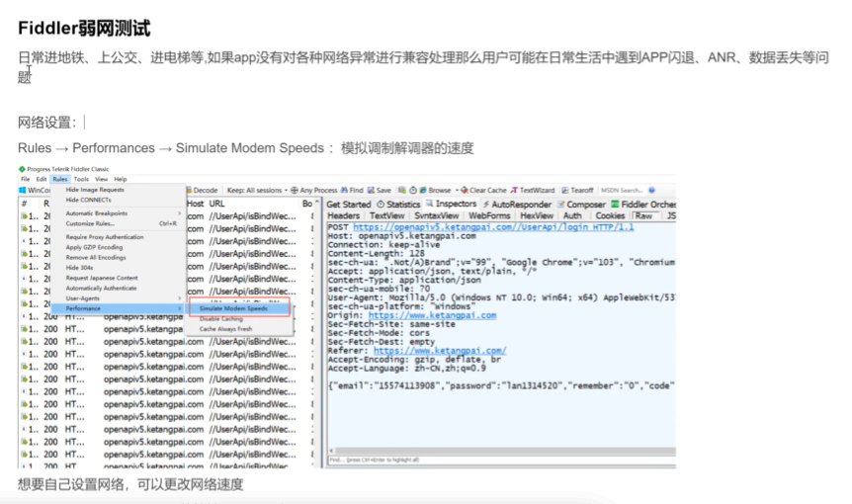Toggle Automatically Authenticate rule
The height and width of the screenshot is (504, 852).
click(x=101, y=288)
